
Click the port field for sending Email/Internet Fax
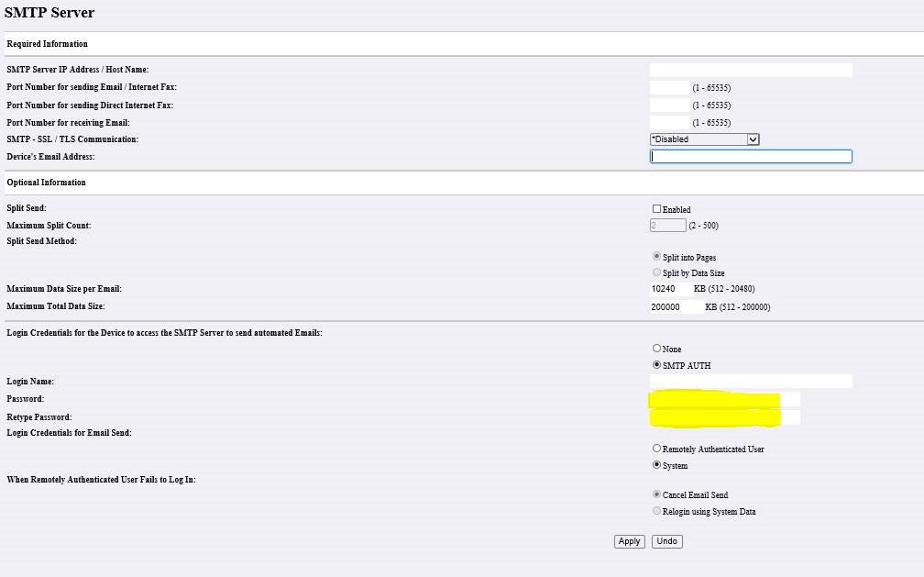click(668, 87)
